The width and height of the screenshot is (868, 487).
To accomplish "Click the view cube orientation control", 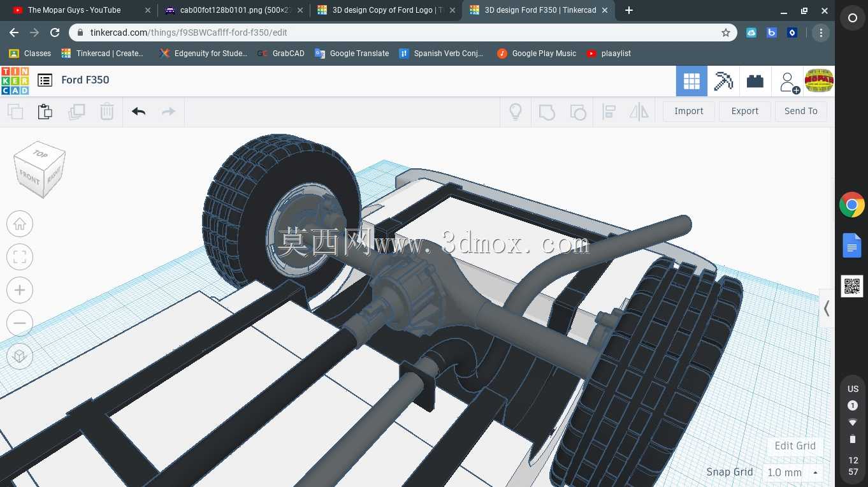I will (40, 170).
